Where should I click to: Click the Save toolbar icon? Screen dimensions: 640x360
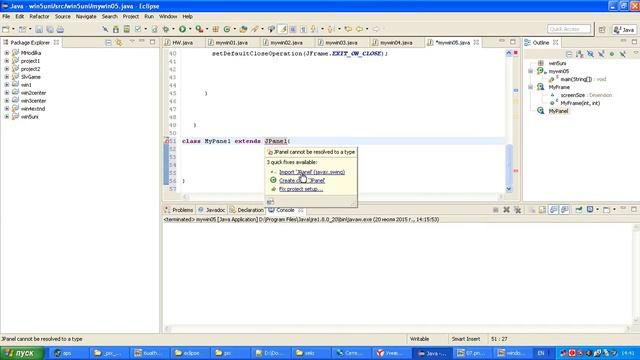(39, 29)
